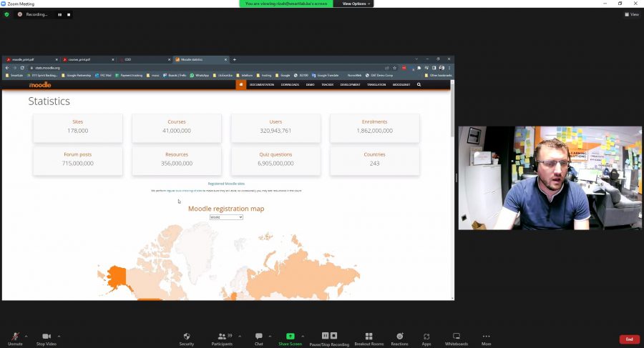Screen dimensions: 644x348
Task: Open Whiteboards
Action: 457,339
